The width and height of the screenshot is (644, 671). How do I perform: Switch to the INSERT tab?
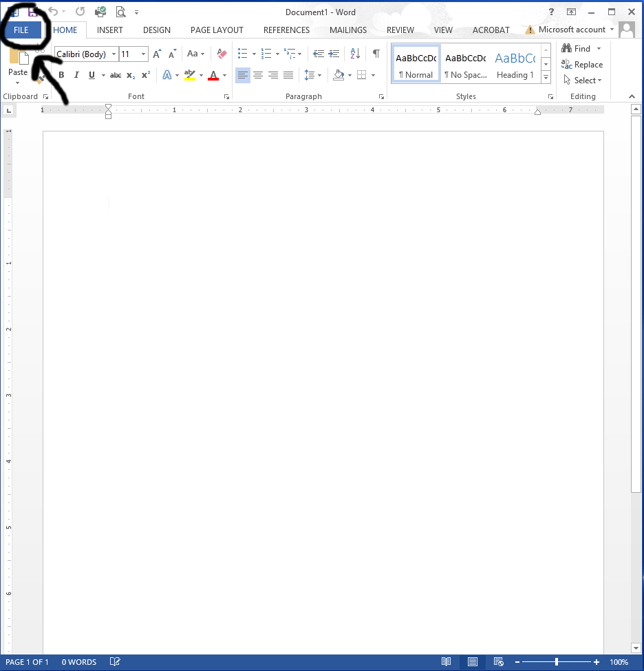(x=110, y=30)
